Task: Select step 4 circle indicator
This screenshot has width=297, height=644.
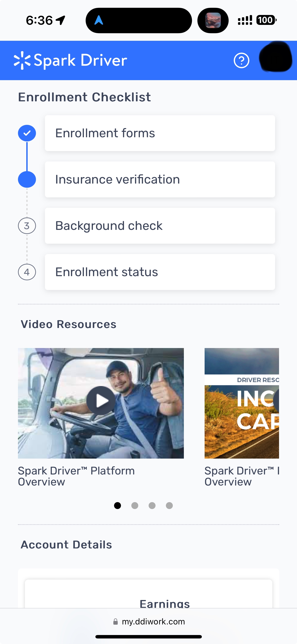Action: 27,272
